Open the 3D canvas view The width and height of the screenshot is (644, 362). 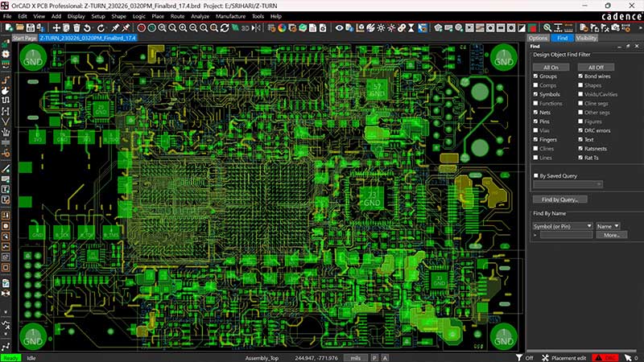click(246, 28)
